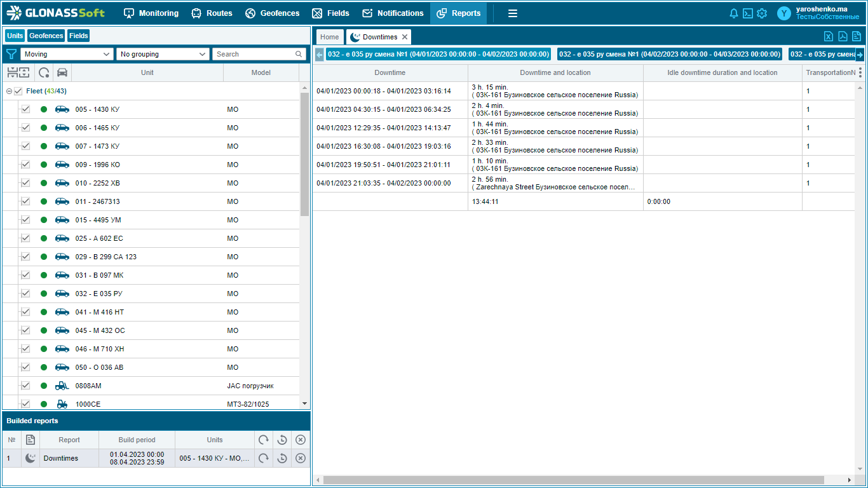Select the second shift tab 04/02/2023 - 04/03/2023
Screen dimensions: 868x488
coord(670,54)
